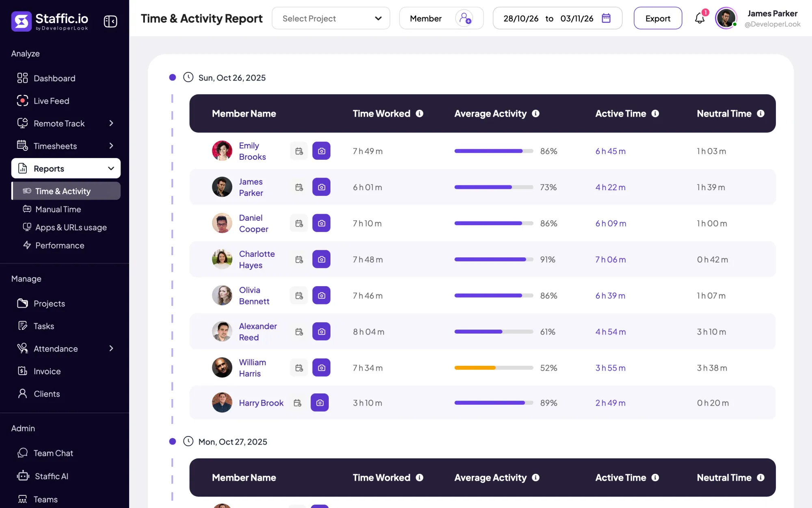Expand the Timesheets submenu
The height and width of the screenshot is (508, 812).
tap(111, 146)
